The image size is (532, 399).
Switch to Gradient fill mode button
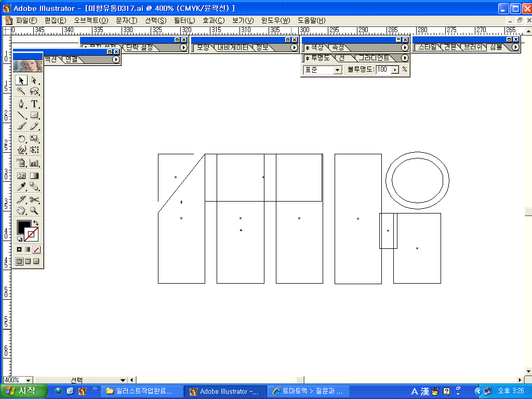(28, 249)
